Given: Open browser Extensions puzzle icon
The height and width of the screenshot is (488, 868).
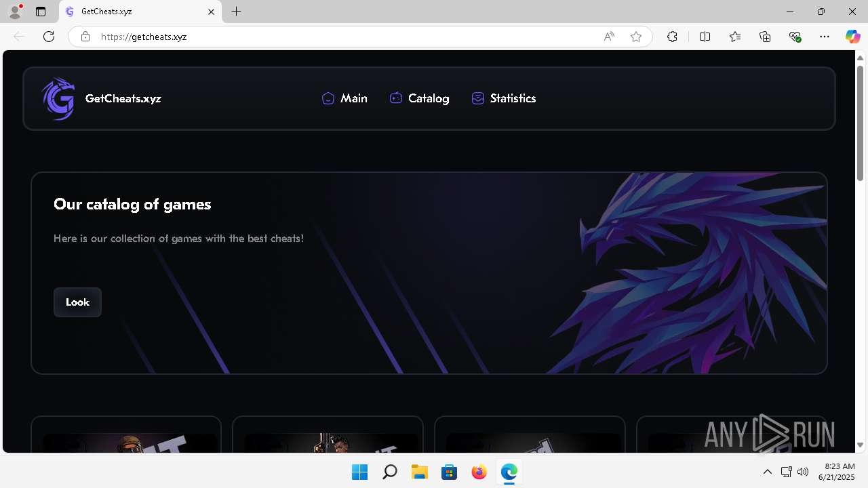Looking at the screenshot, I should tap(672, 37).
